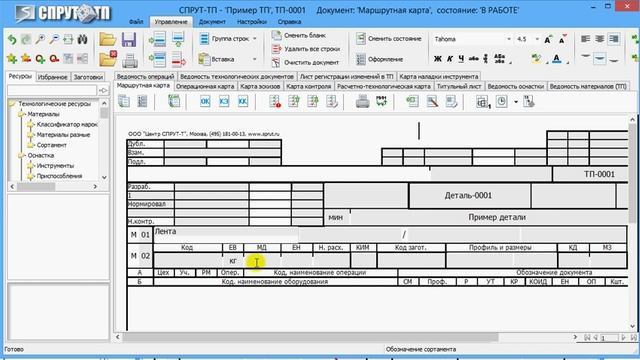The image size is (640, 360).
Task: Click the printer icon in document toolbar
Action: 362,101
